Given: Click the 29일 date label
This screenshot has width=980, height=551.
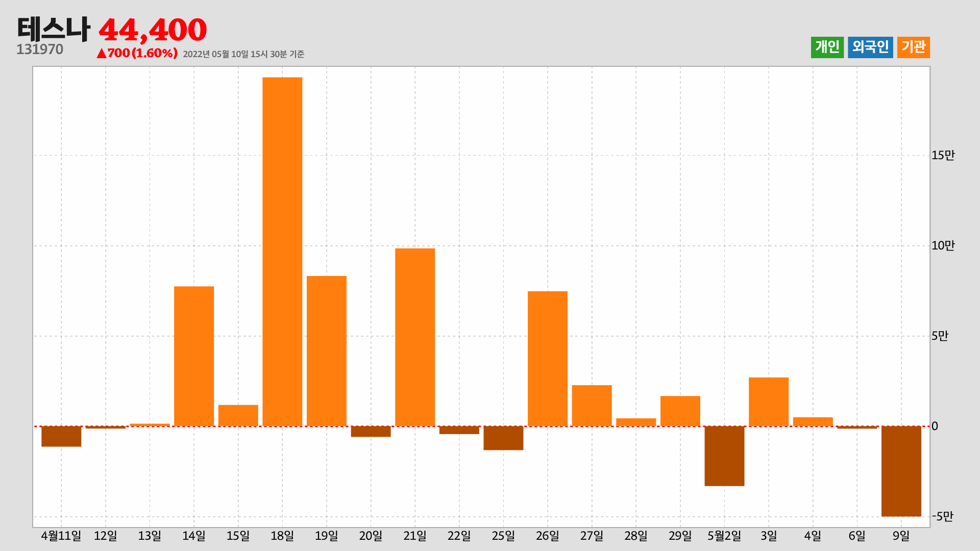Looking at the screenshot, I should coord(680,536).
